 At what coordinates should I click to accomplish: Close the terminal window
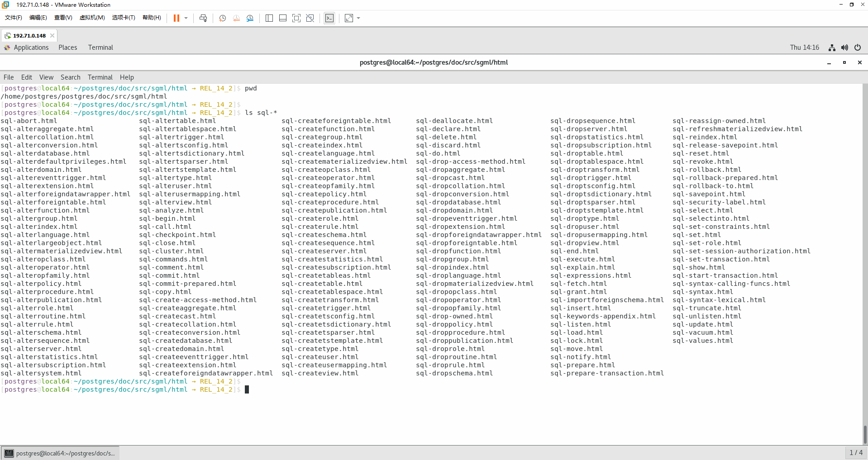(860, 62)
